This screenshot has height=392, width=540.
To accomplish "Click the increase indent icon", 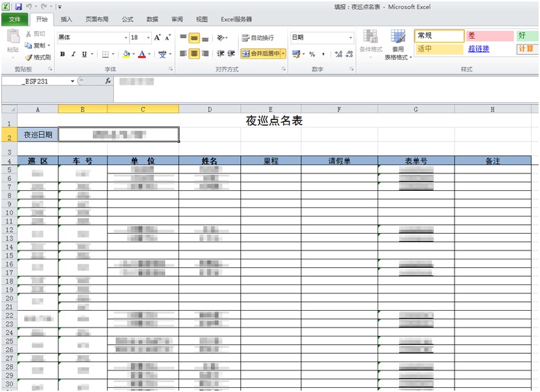I will click(231, 53).
